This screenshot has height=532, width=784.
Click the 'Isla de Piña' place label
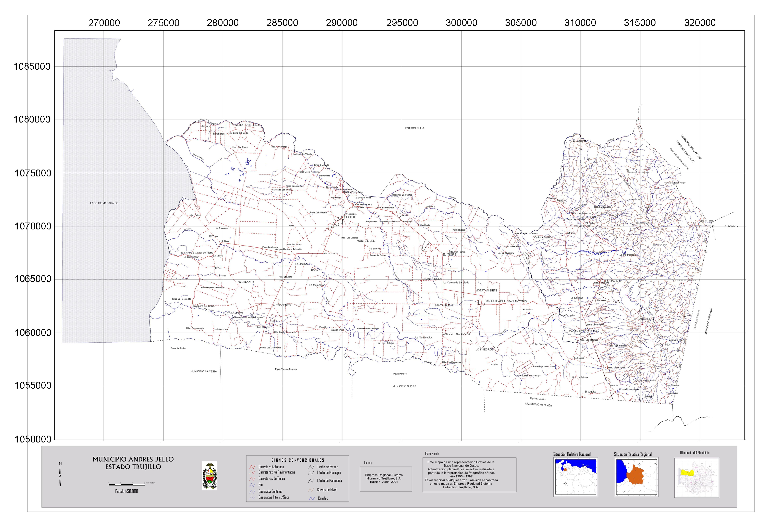point(337,330)
